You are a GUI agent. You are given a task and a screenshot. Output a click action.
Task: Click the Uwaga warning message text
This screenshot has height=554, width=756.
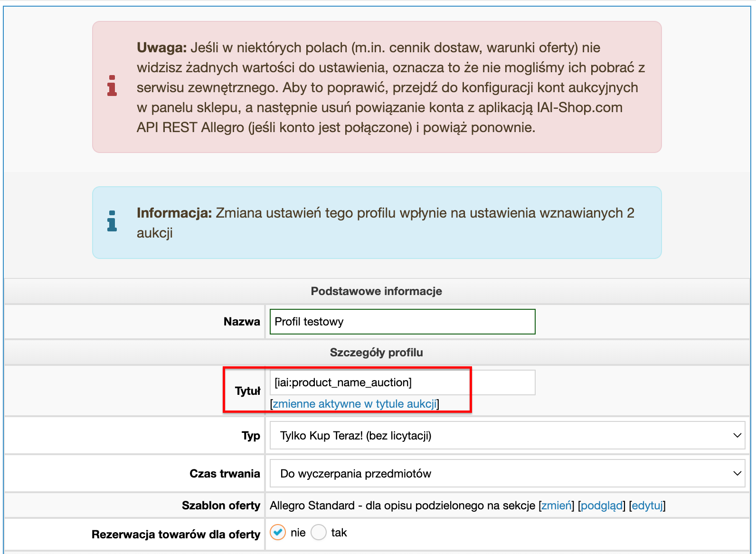coord(390,87)
